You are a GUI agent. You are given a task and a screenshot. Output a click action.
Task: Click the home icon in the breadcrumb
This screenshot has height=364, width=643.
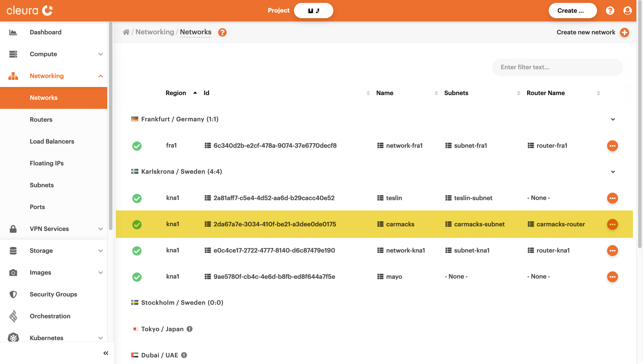pyautogui.click(x=126, y=32)
